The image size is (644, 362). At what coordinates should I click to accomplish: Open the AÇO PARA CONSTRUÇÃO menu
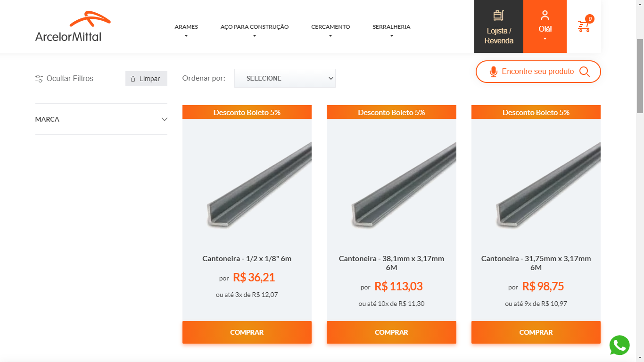click(255, 27)
